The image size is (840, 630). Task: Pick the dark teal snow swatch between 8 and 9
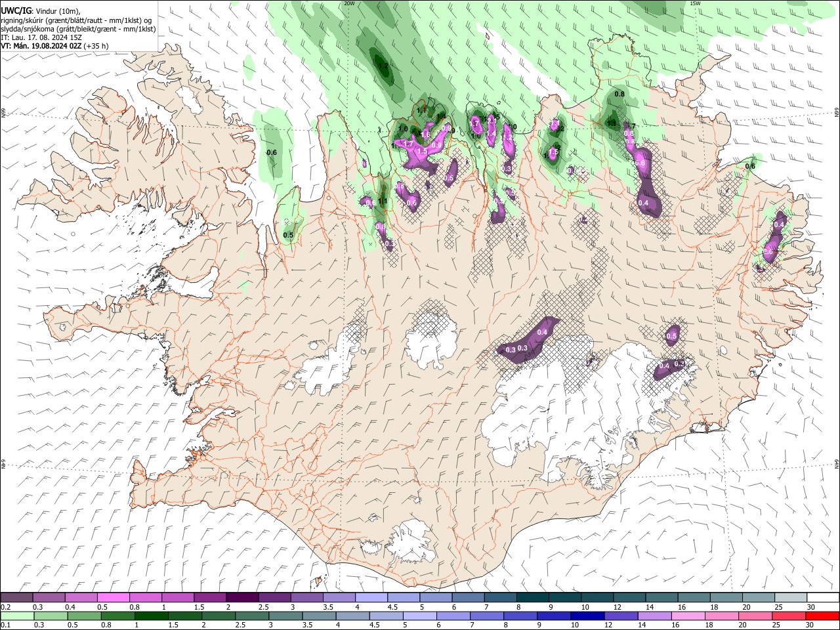[x=533, y=598]
